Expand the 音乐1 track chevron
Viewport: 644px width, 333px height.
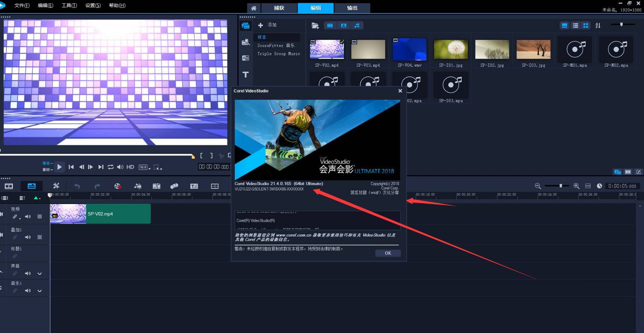[39, 290]
